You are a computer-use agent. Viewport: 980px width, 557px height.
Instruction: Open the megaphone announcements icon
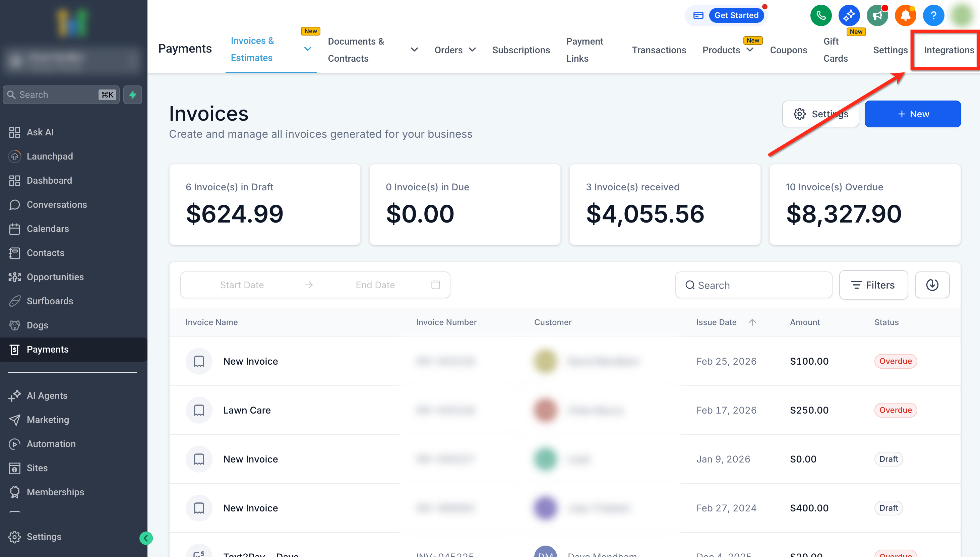[x=877, y=16]
